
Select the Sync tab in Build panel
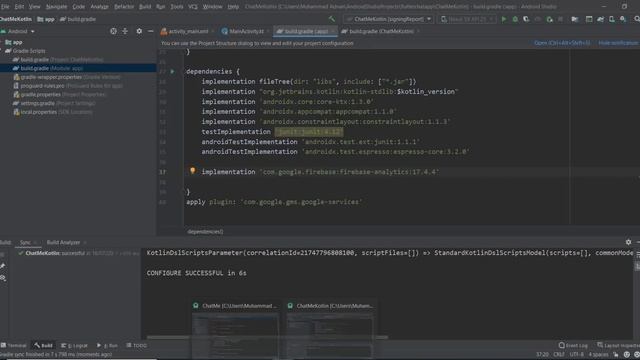click(25, 242)
